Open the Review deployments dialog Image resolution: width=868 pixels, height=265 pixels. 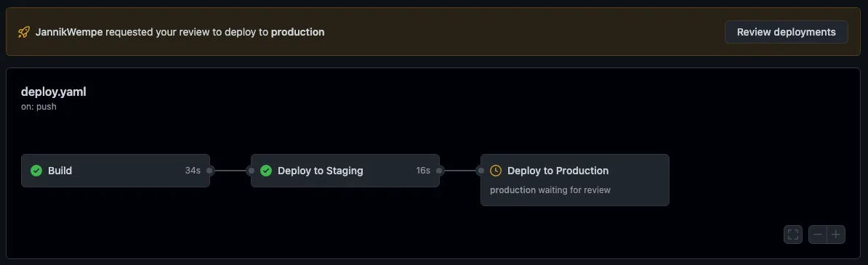point(786,32)
